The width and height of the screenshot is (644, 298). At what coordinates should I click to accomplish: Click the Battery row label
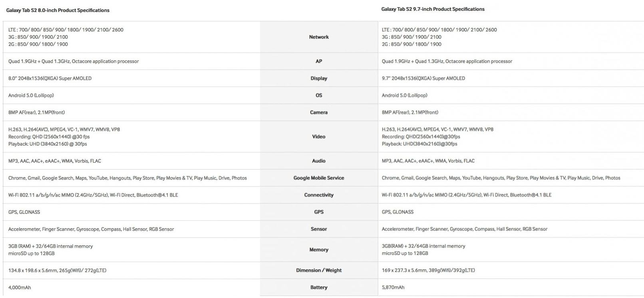tap(319, 288)
